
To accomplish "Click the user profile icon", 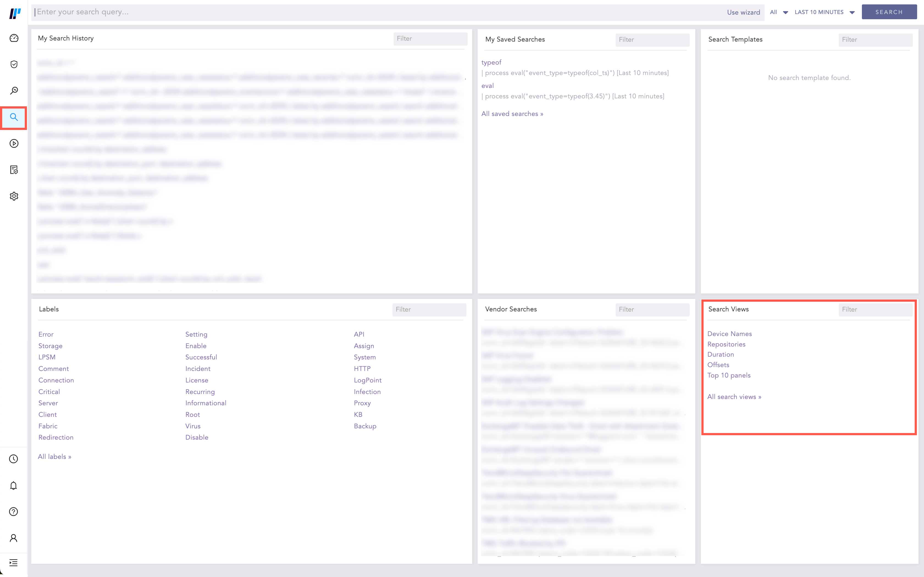I will (14, 537).
